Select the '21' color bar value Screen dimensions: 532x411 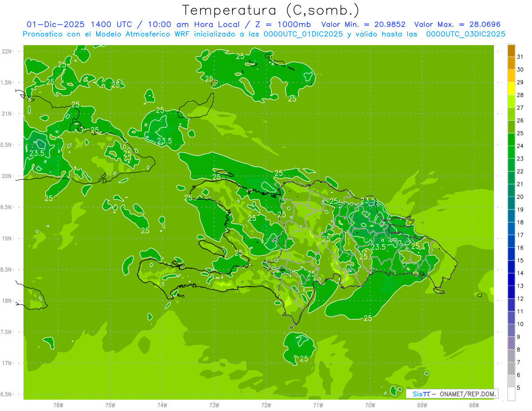[x=520, y=184]
